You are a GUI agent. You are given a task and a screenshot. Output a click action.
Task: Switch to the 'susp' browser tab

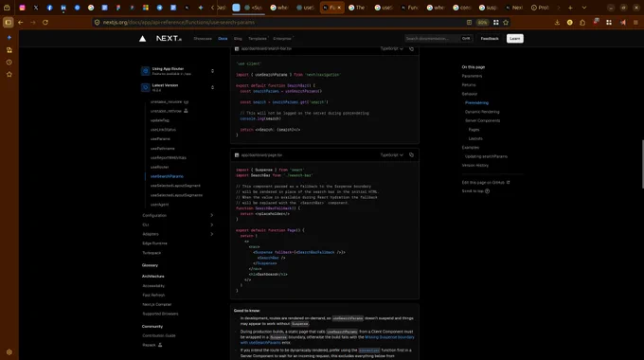490,8
